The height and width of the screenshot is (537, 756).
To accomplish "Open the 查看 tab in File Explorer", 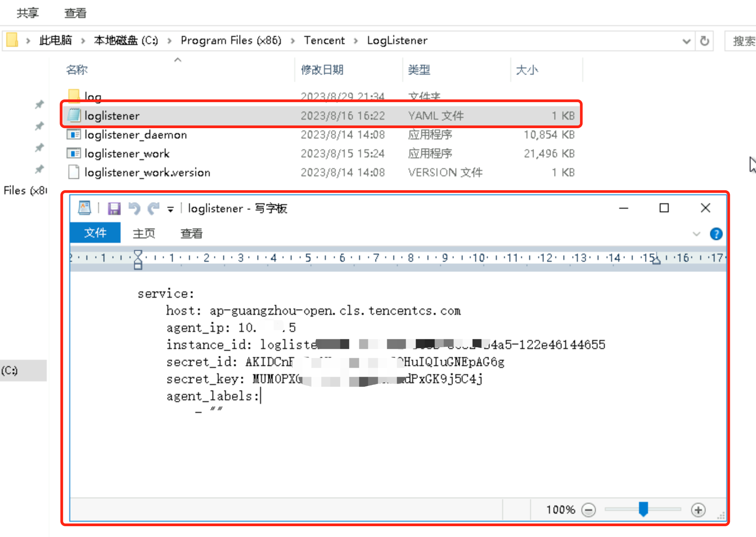I will (76, 13).
